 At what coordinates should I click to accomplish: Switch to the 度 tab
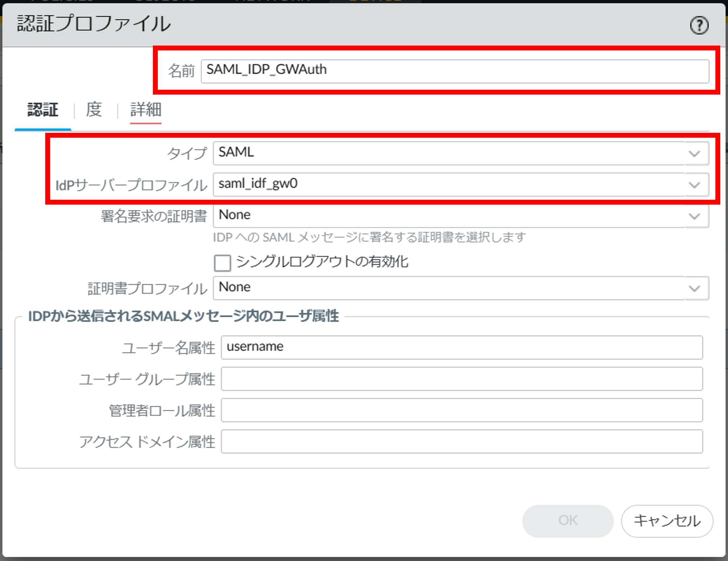[x=94, y=110]
